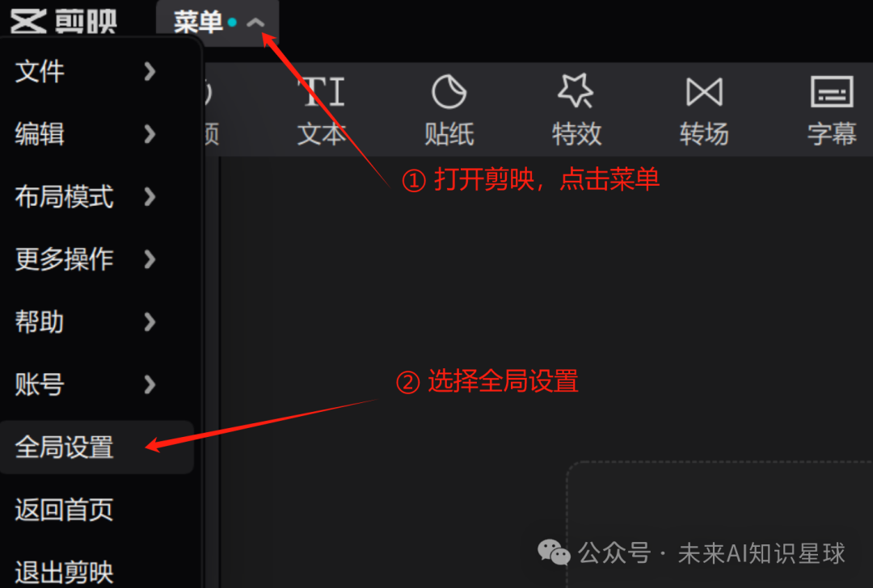Select 全局设置 from the menu
The width and height of the screenshot is (873, 588).
click(97, 447)
